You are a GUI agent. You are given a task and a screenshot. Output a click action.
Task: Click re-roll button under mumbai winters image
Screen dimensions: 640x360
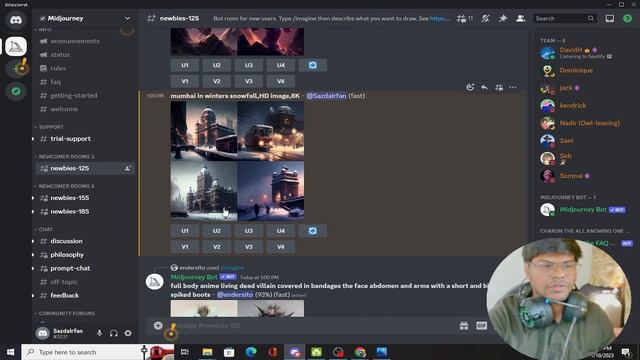point(313,231)
